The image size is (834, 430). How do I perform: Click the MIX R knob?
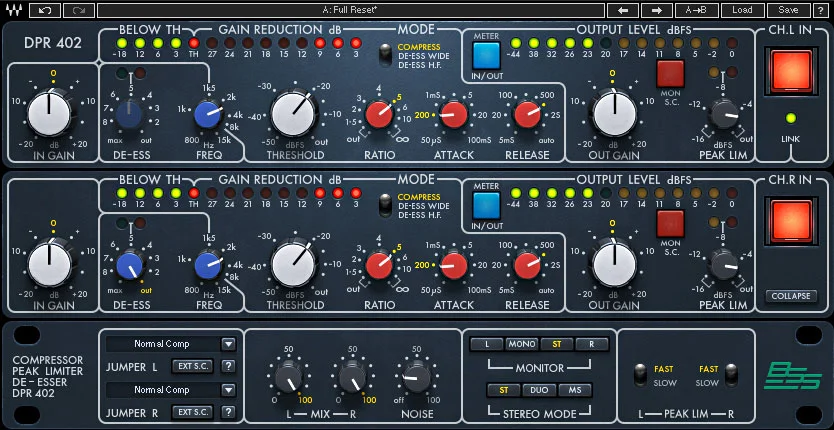point(352,377)
